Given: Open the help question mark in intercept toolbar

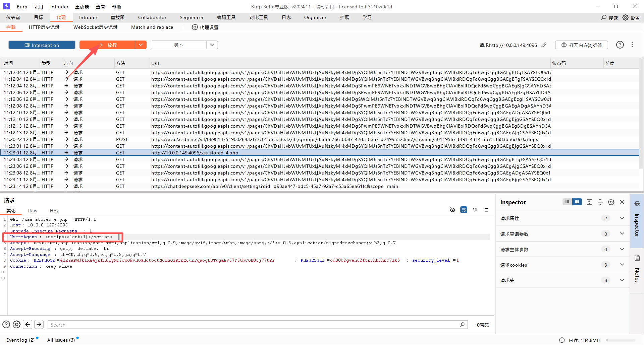Looking at the screenshot, I should coord(620,45).
